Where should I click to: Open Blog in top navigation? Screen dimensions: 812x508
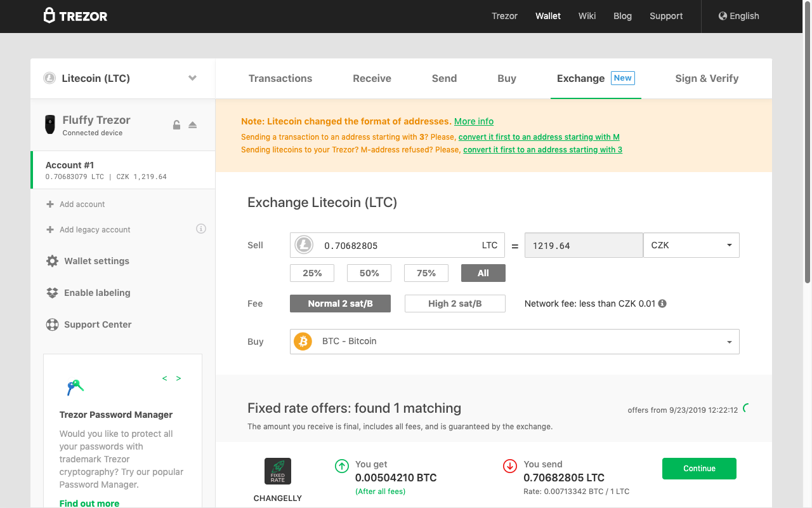coord(623,16)
